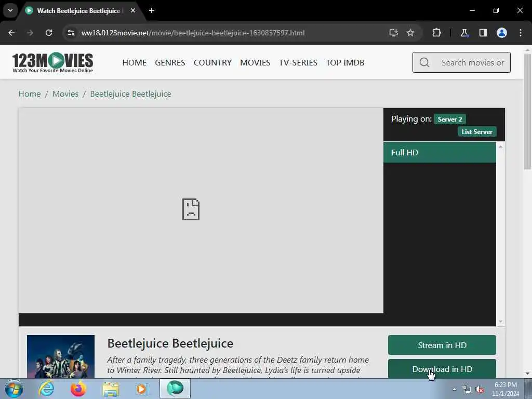Click the browser forward arrow
The width and height of the screenshot is (532, 399).
pos(30,33)
